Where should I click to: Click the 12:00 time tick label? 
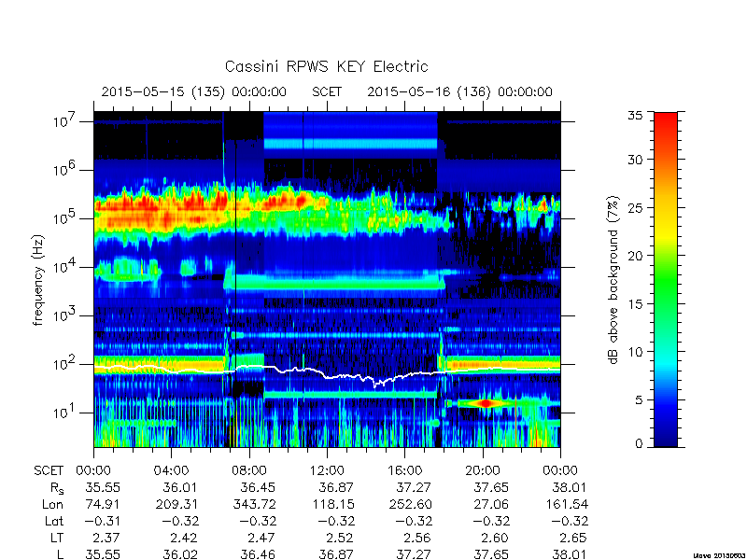click(x=327, y=470)
